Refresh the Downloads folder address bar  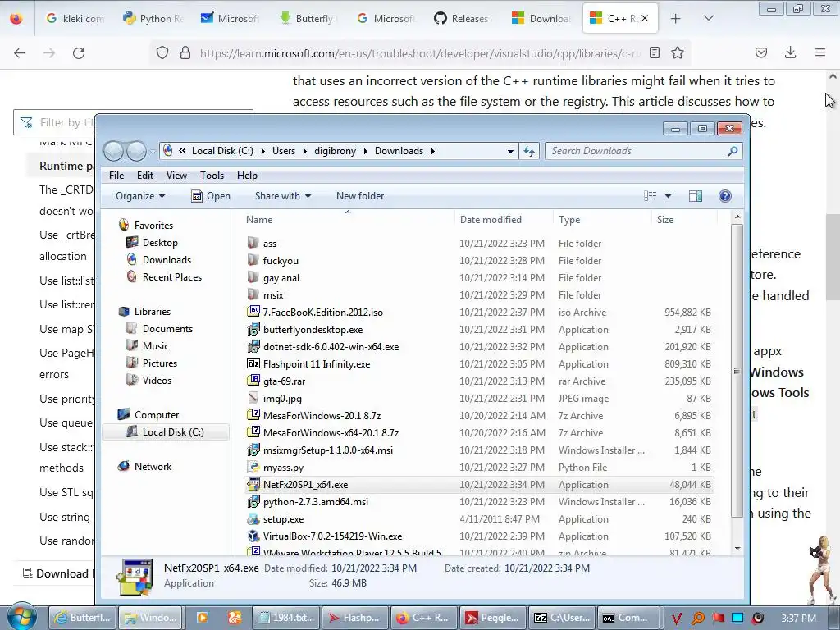tap(529, 151)
